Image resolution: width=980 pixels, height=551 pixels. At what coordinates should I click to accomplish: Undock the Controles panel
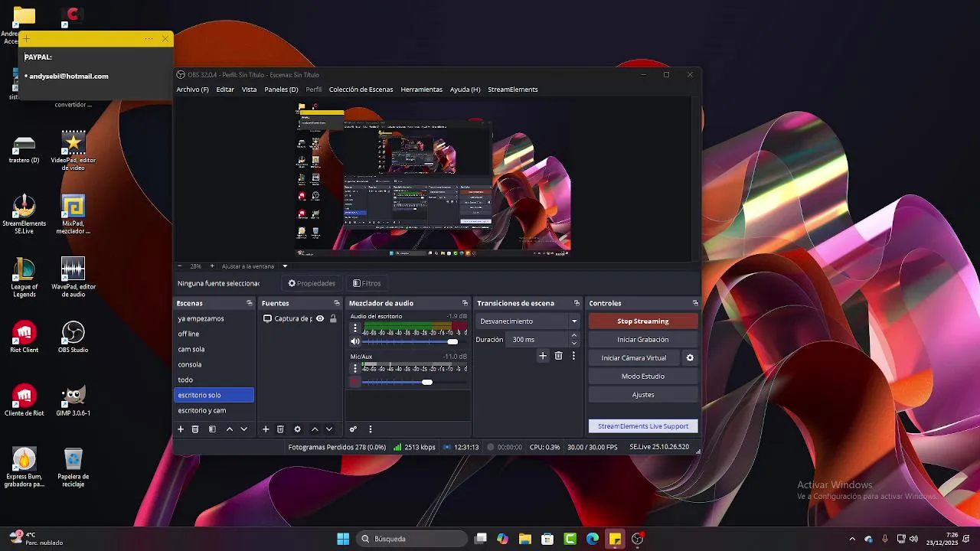(x=695, y=303)
